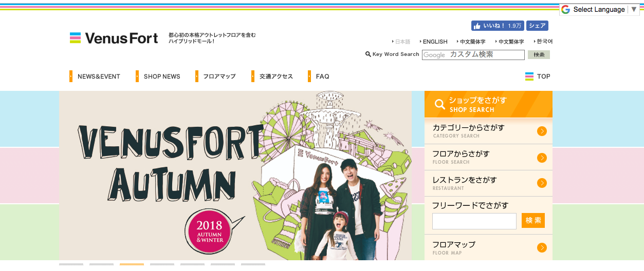
Task: Click the Google custom search input field
Action: click(x=473, y=55)
